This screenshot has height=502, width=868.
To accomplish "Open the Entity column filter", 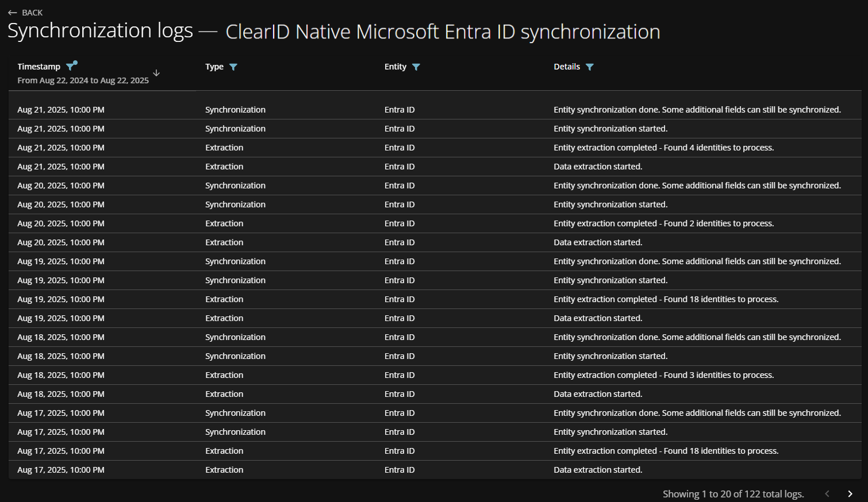I will point(416,67).
